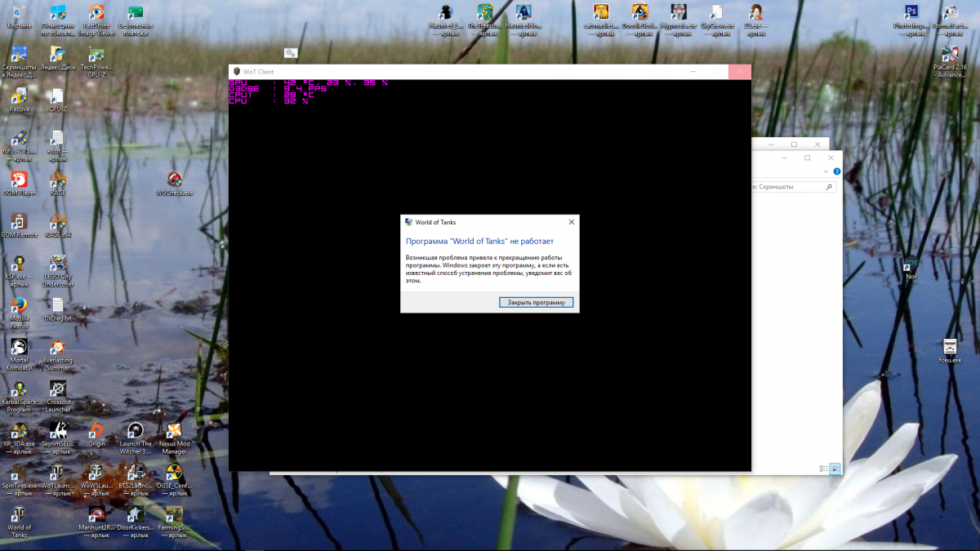Select the Безопасные платежи desktop icon

tap(136, 20)
